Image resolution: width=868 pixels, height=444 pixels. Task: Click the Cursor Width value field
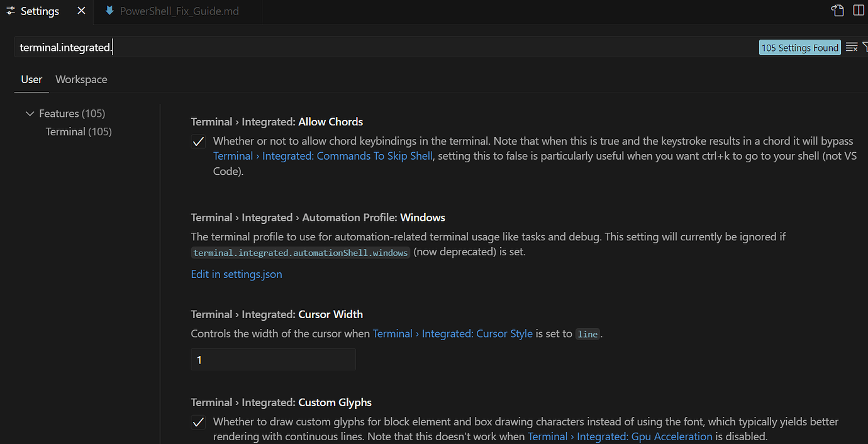[273, 359]
